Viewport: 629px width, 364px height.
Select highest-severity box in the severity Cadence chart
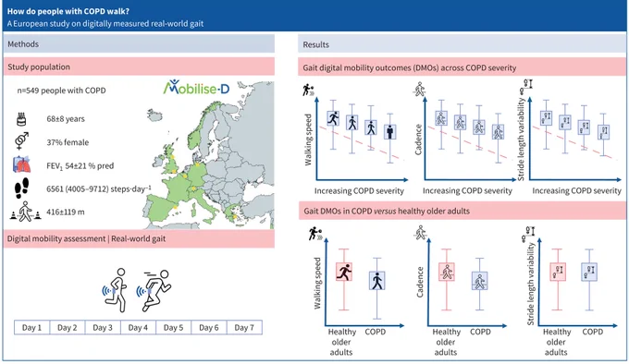499,132
